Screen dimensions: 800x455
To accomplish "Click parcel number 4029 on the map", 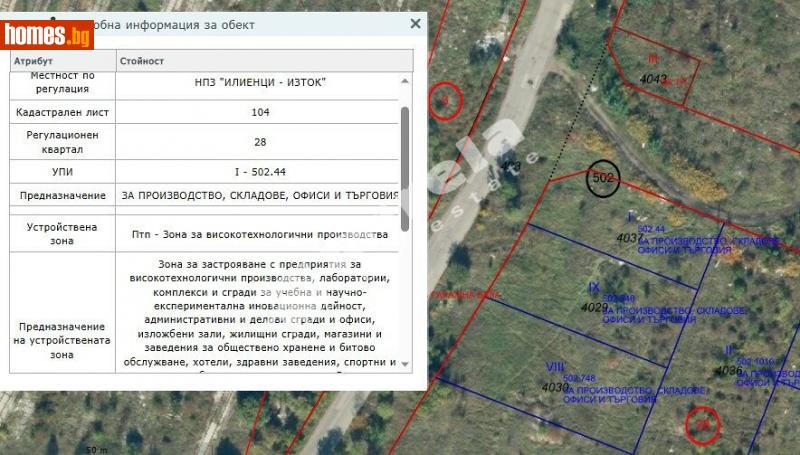I will pos(594,308).
